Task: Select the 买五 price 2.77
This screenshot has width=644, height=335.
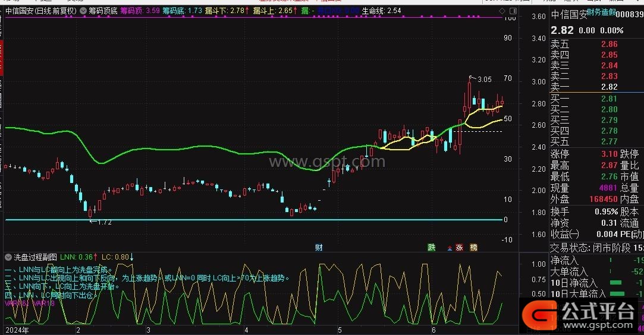Action: coord(609,141)
